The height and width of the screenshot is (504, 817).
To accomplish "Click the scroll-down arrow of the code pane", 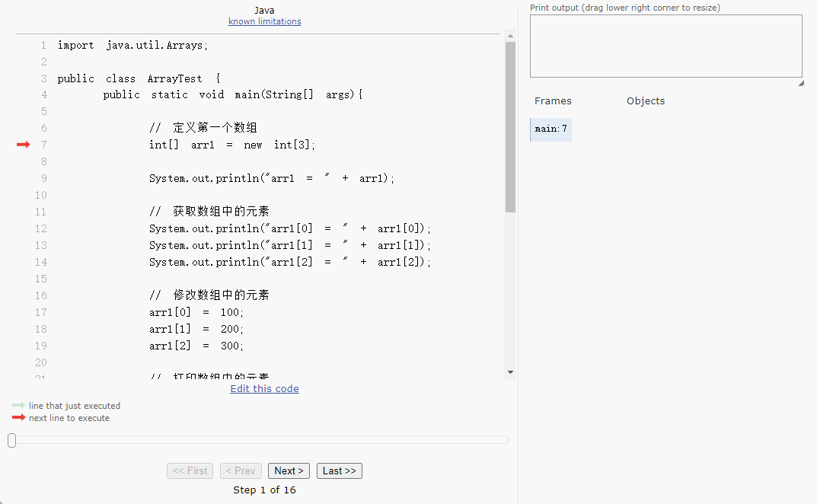I will click(x=510, y=372).
